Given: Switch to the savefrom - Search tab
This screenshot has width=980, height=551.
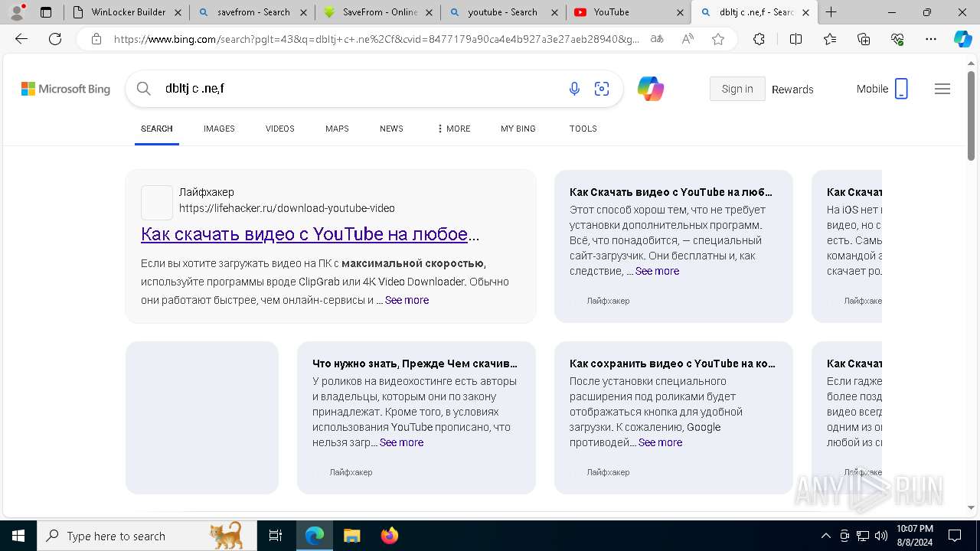Looking at the screenshot, I should coord(252,12).
